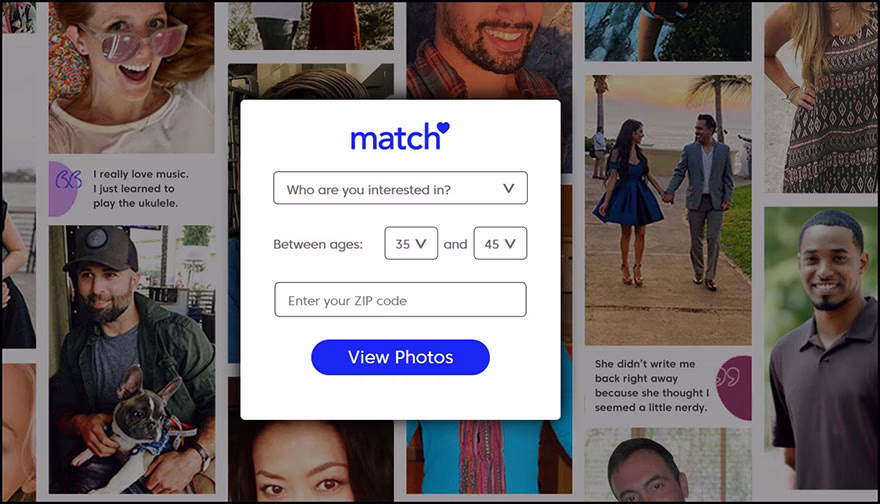This screenshot has width=880, height=504.
Task: Click the 'I really love music' quote card
Action: [x=131, y=189]
